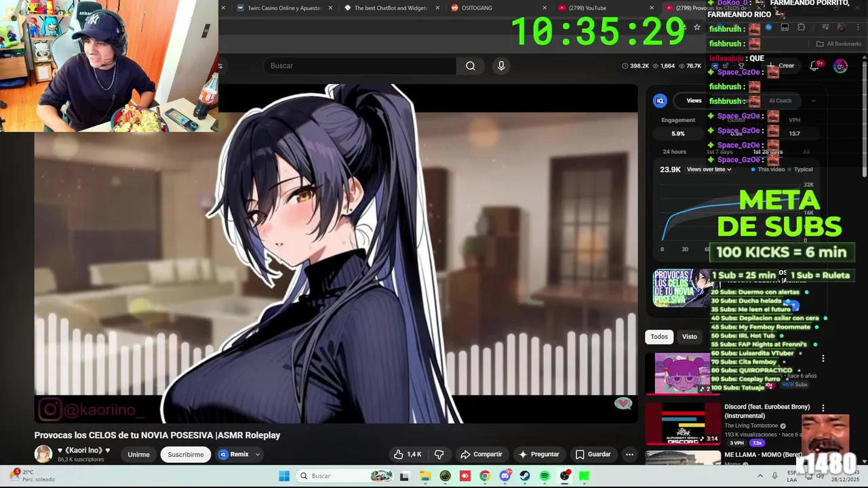Image resolution: width=868 pixels, height=488 pixels.
Task: Open Steam from taskbar
Action: click(525, 476)
